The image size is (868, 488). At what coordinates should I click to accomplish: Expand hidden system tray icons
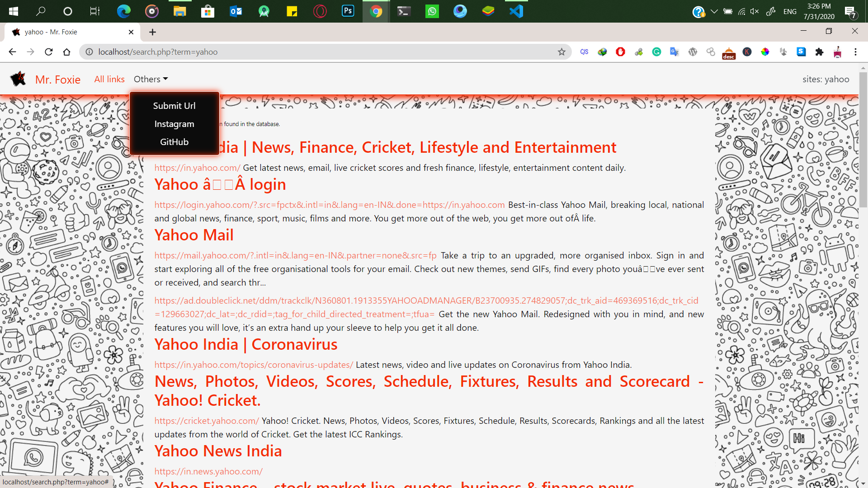point(714,11)
